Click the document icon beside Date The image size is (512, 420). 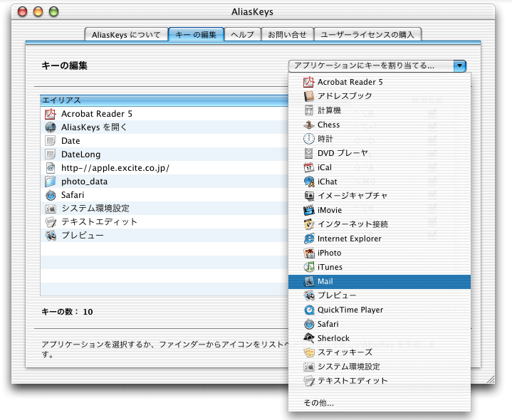51,141
